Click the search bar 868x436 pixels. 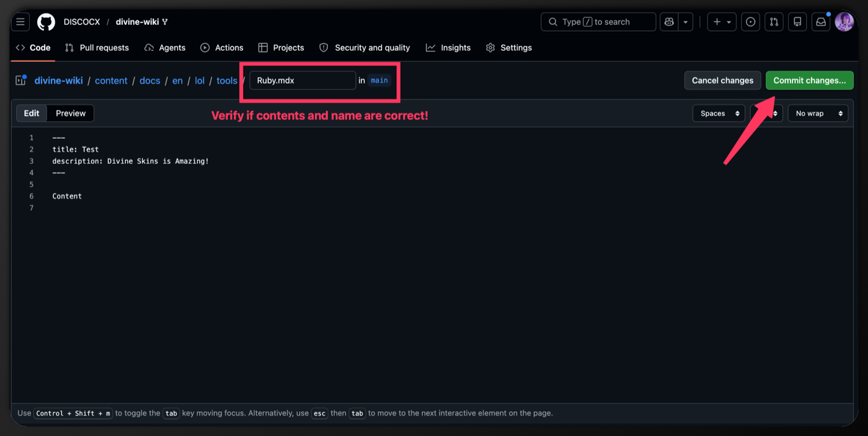598,22
